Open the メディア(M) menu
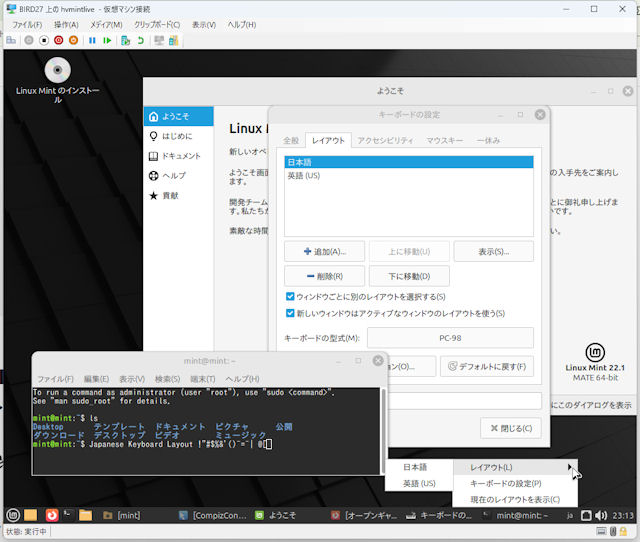The width and height of the screenshot is (640, 542). point(106,24)
